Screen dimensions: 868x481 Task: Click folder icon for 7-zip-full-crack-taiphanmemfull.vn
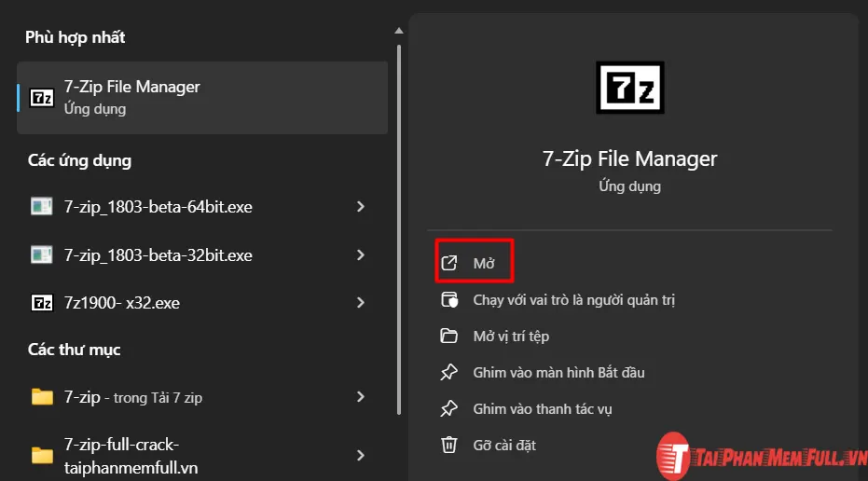42,455
